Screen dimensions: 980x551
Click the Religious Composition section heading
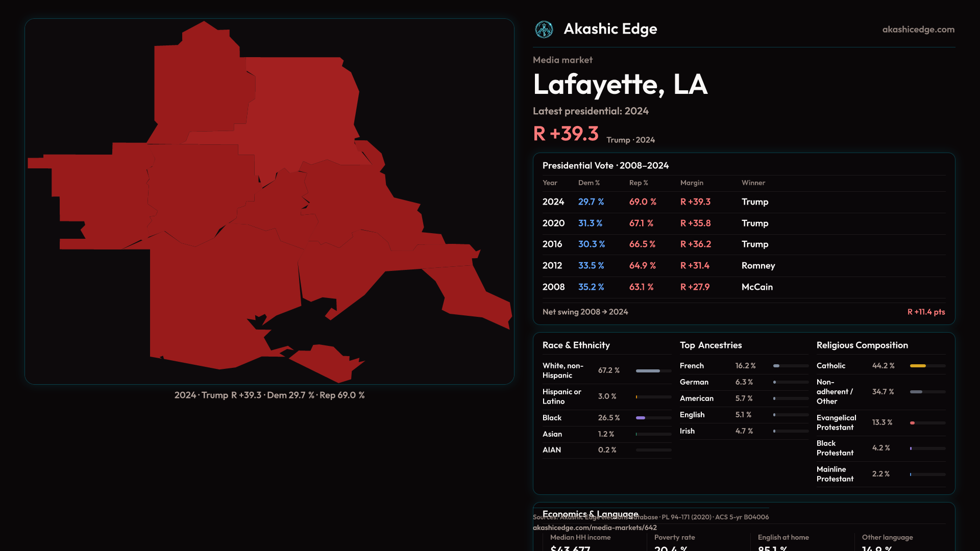pyautogui.click(x=862, y=345)
